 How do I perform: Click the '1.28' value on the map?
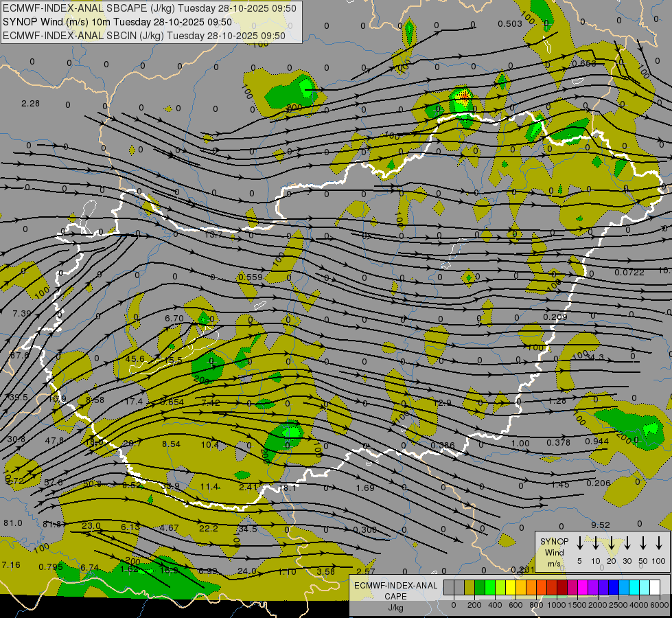click(x=557, y=400)
